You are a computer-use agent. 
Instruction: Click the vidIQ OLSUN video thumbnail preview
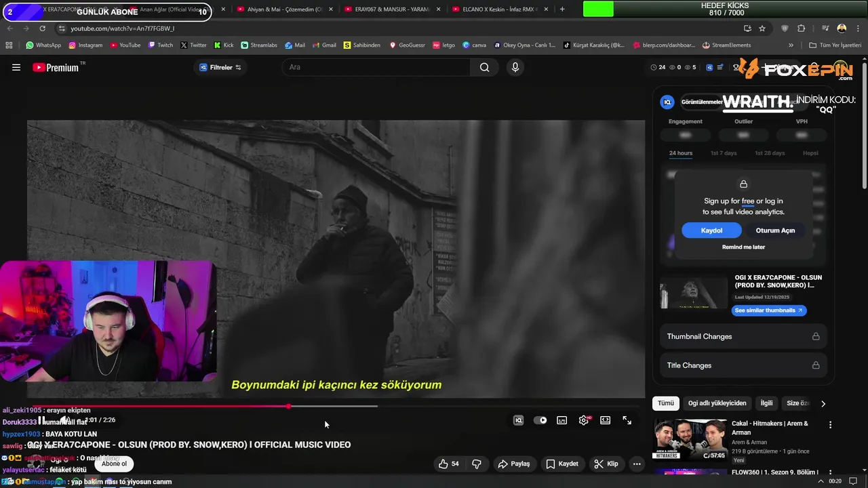tap(694, 293)
